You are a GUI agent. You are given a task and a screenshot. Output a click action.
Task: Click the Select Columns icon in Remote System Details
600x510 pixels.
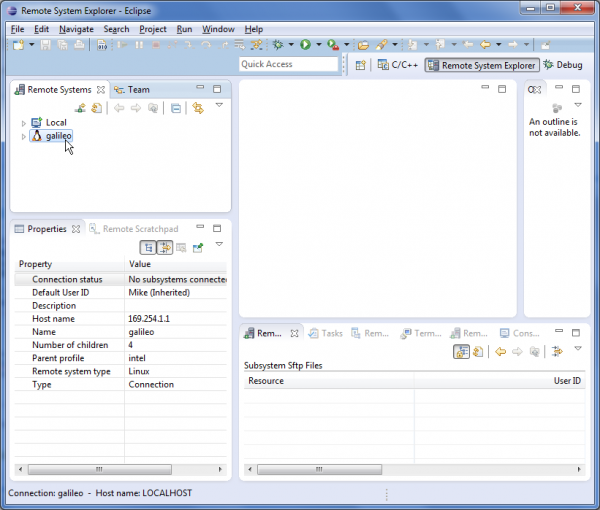pyautogui.click(x=558, y=351)
